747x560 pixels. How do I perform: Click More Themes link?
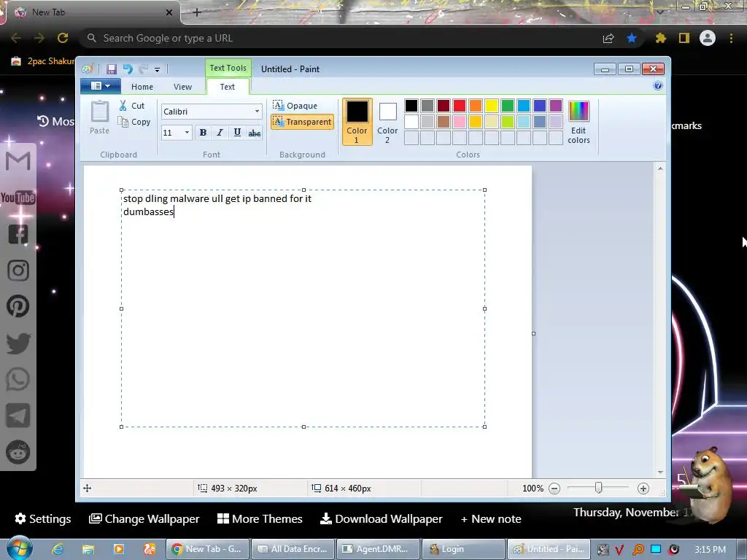tap(260, 518)
